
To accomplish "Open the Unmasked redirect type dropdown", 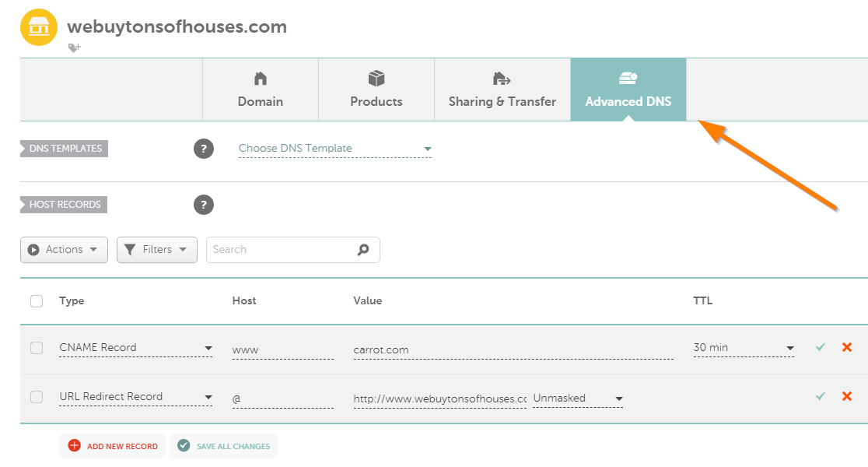I will (578, 399).
